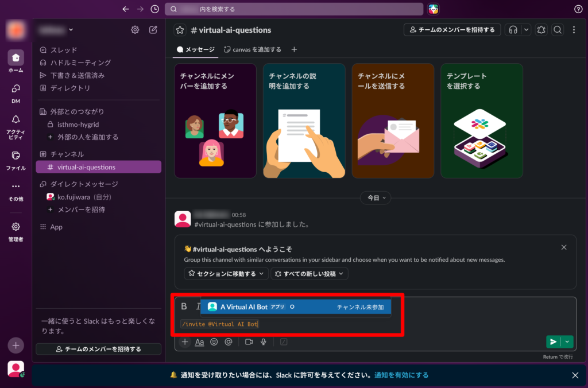This screenshot has width=588, height=388.
Task: Switch to the メッセージ tab
Action: pos(196,50)
